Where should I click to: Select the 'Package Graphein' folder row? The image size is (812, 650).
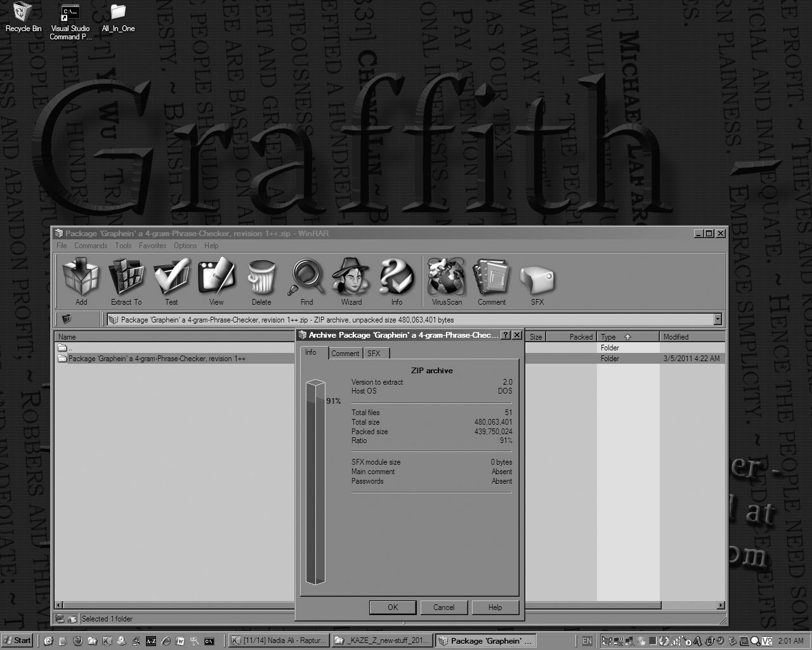point(175,359)
